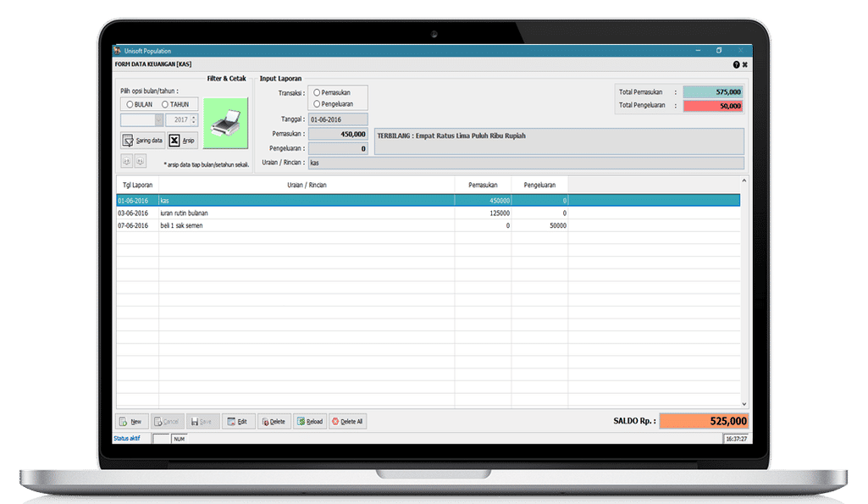Screen dimensions: 868x504
Task: Open the help question mark icon
Action: click(x=736, y=64)
